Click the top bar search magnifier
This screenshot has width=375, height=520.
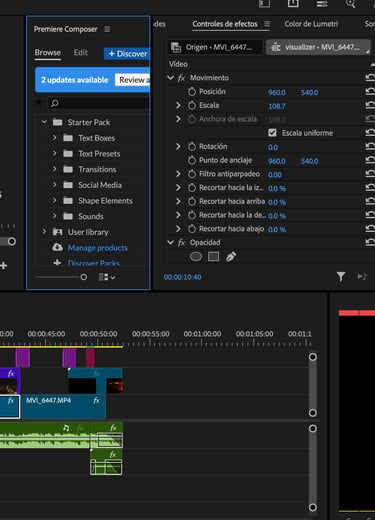click(350, 4)
